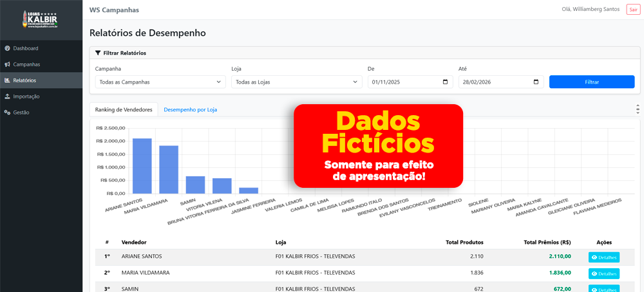
Task: Expand the Todas as Campanhas dropdown
Action: click(160, 82)
